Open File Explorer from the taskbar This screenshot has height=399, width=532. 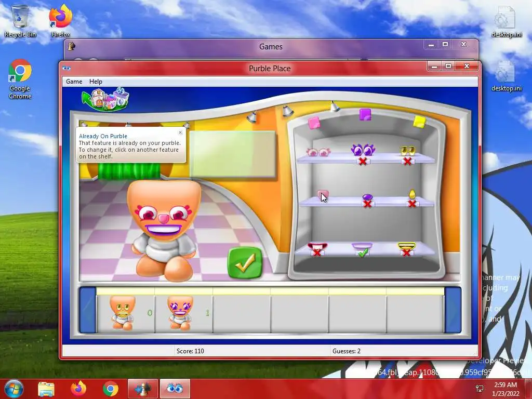pos(46,389)
